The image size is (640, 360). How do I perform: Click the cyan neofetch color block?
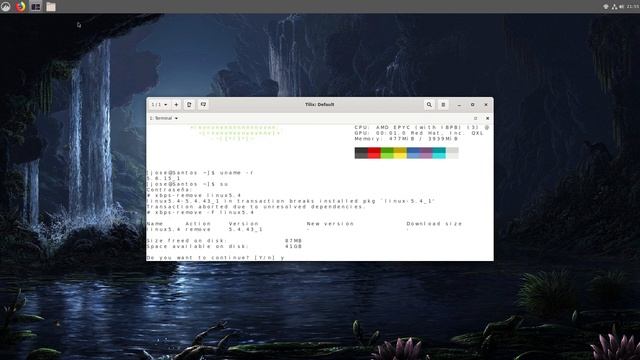pos(439,153)
